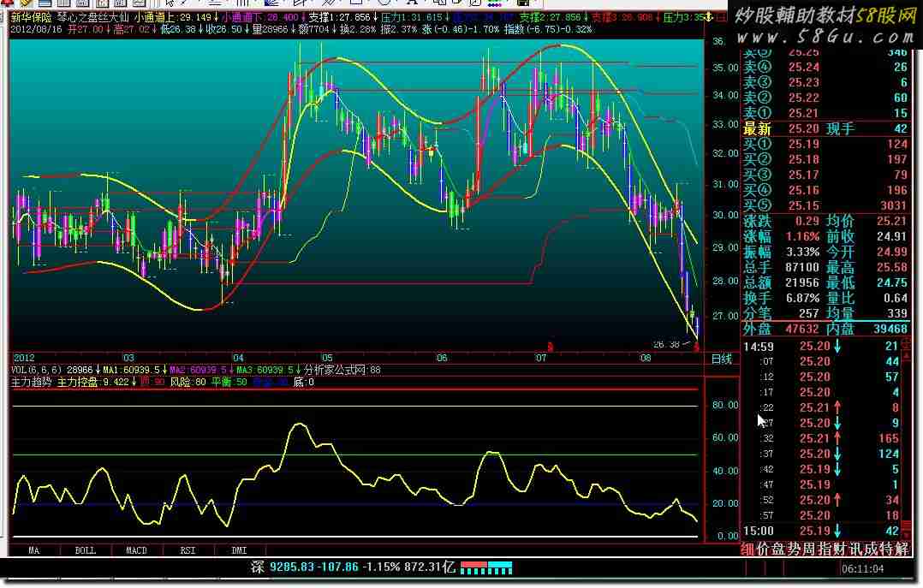Open the 解 side panel tab
The width and height of the screenshot is (923, 588).
click(x=902, y=549)
